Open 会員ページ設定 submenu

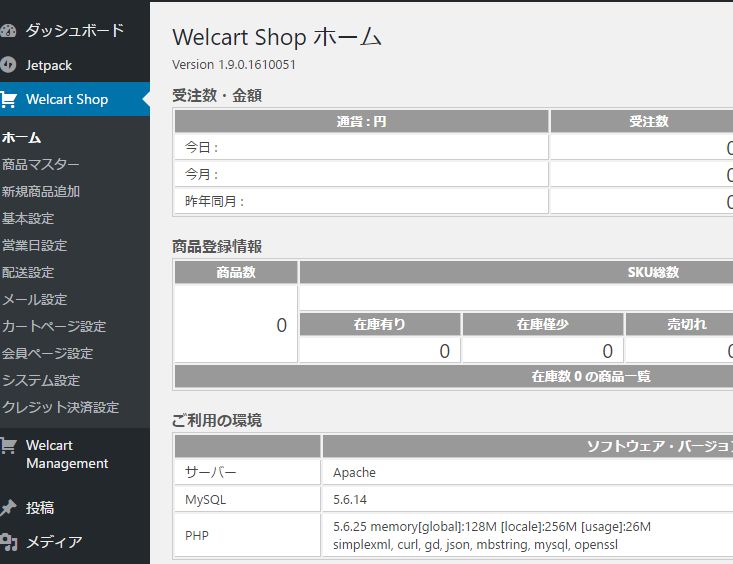[47, 353]
